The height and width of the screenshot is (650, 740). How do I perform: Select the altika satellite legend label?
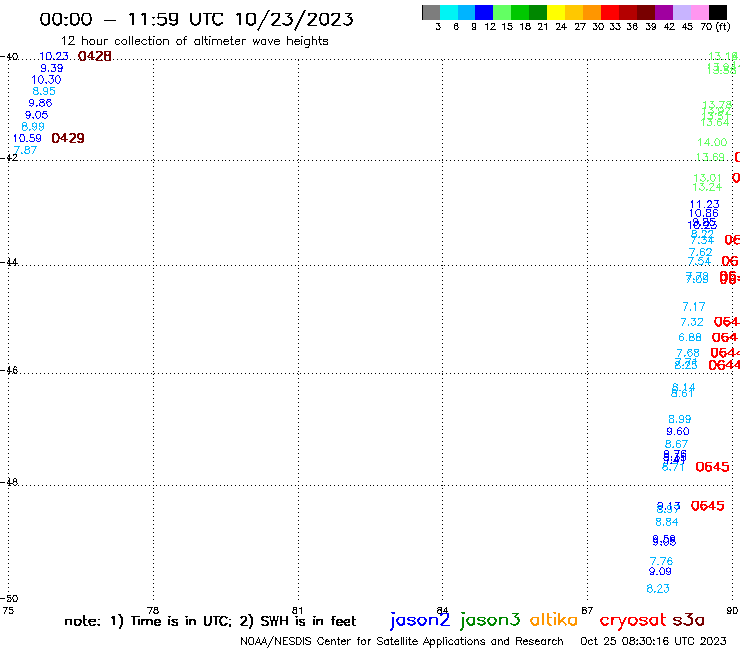554,620
